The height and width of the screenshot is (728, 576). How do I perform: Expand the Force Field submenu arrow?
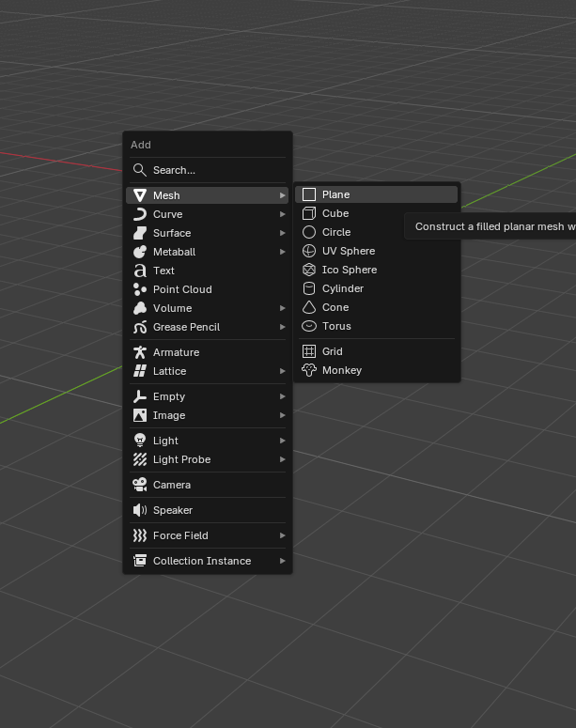(x=283, y=535)
